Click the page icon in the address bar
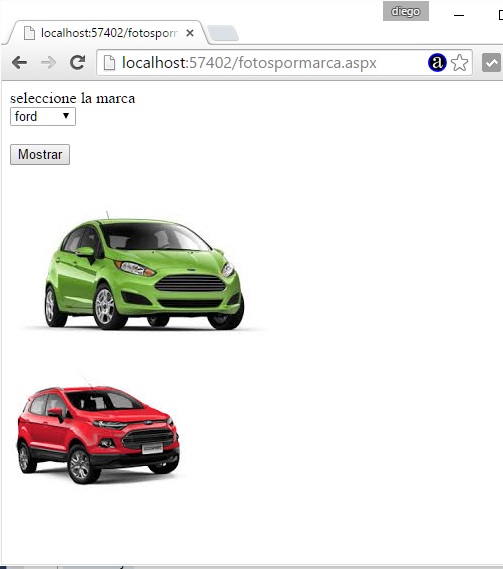 [109, 63]
